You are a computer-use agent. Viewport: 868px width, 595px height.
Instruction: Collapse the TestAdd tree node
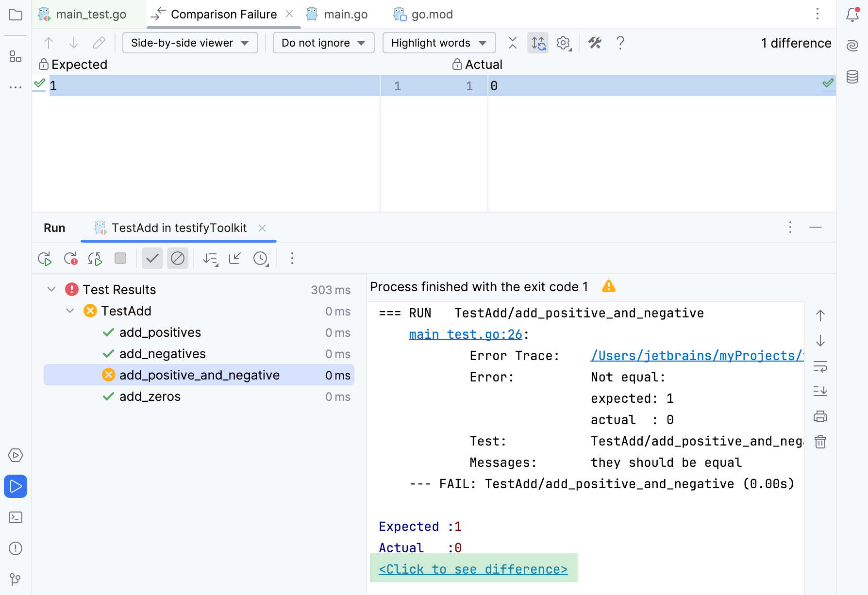[70, 311]
